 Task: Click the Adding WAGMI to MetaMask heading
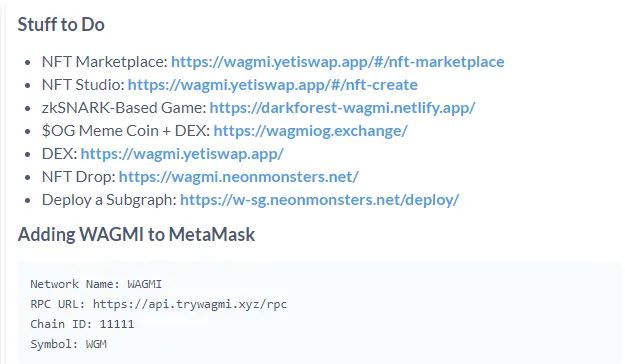pos(136,234)
